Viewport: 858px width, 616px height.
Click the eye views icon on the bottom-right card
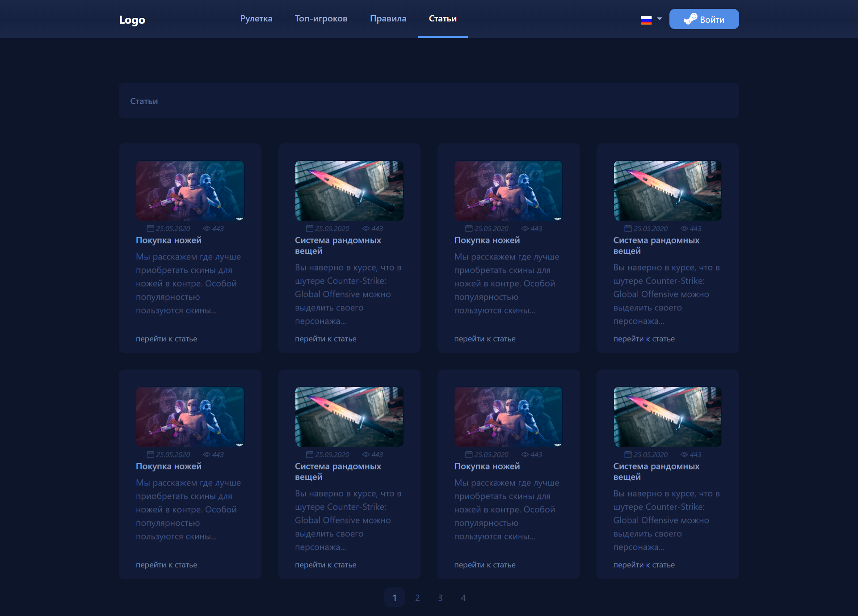point(684,454)
